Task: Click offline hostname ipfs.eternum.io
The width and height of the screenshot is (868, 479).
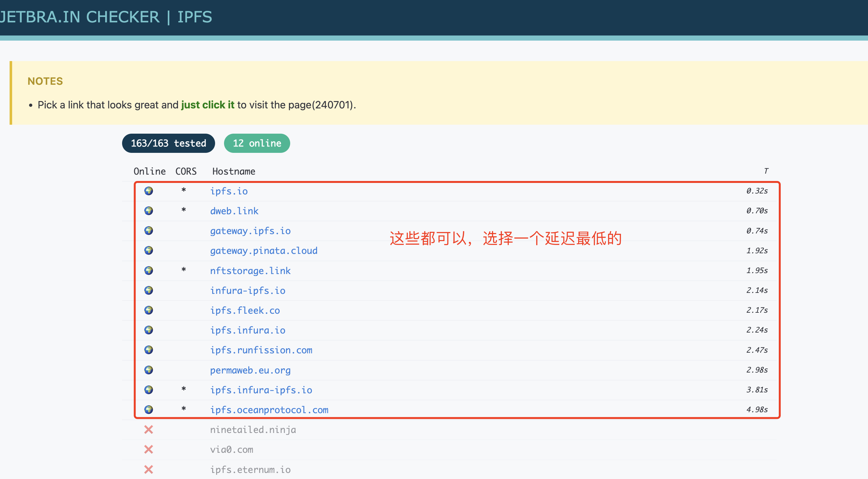Action: pos(250,469)
